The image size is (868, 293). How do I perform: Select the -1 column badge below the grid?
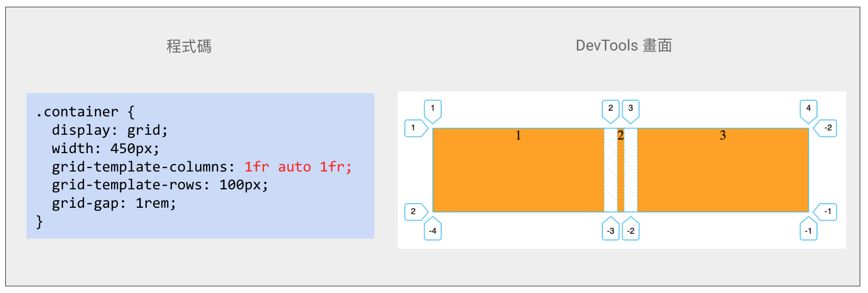tap(808, 231)
